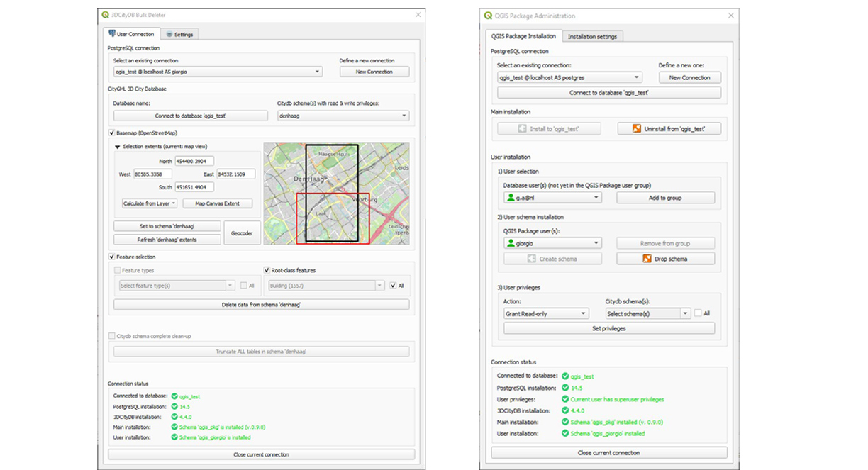Click the Map Canvas Extent button
868x470 pixels.
pyautogui.click(x=218, y=203)
